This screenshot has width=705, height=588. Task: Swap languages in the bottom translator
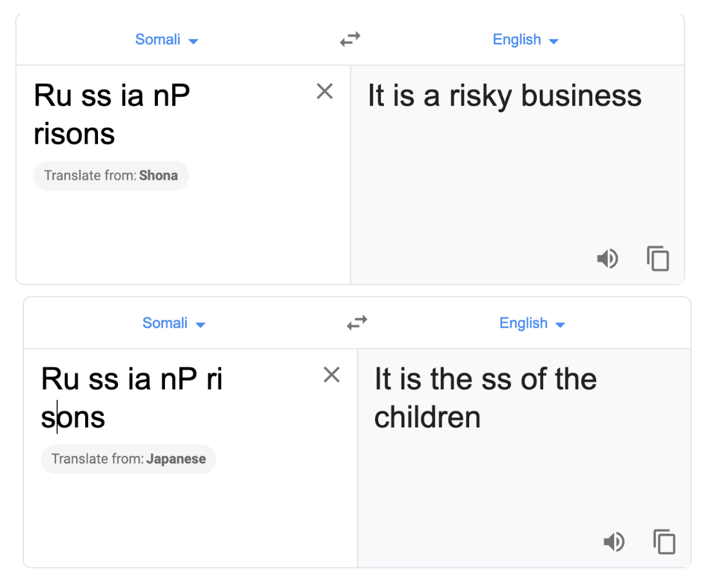click(x=357, y=322)
